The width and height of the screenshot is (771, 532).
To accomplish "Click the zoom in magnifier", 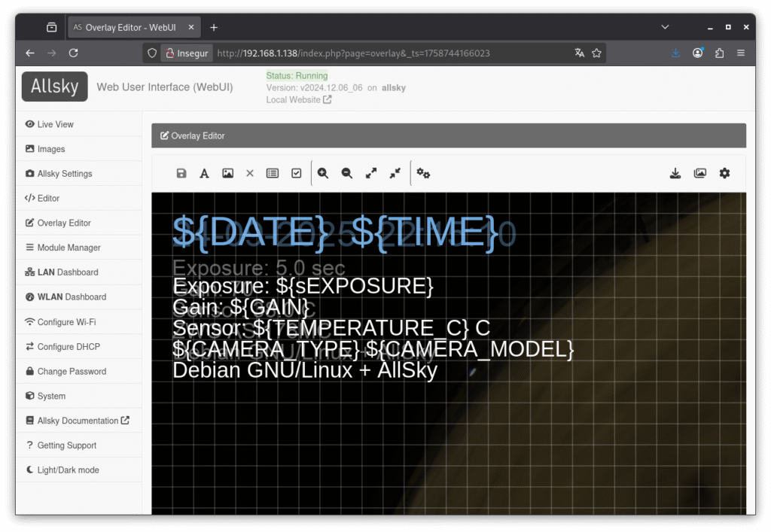I will [323, 173].
